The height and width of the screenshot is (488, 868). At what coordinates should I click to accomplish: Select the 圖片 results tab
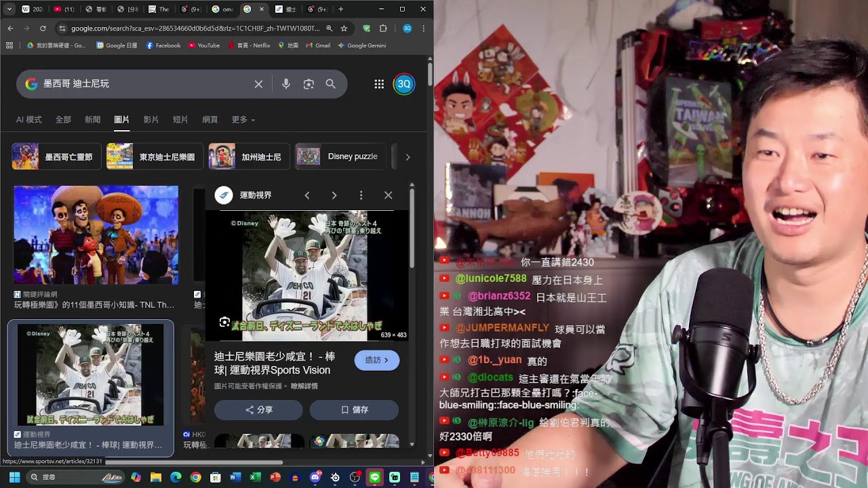(x=122, y=119)
